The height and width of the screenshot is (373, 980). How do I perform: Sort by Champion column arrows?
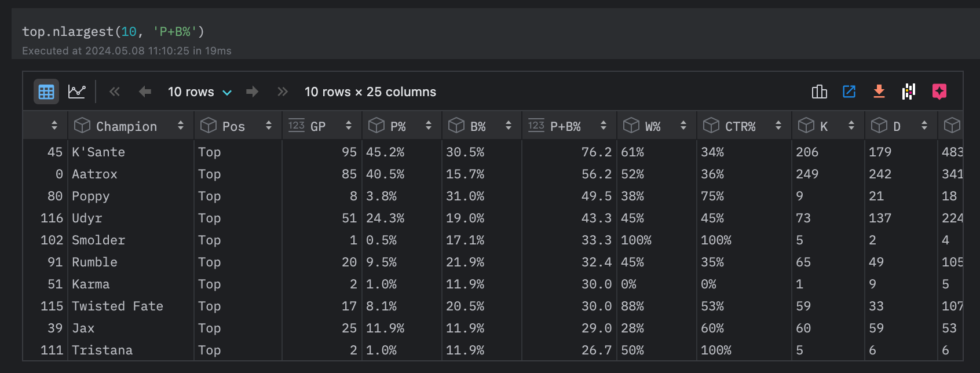(181, 126)
